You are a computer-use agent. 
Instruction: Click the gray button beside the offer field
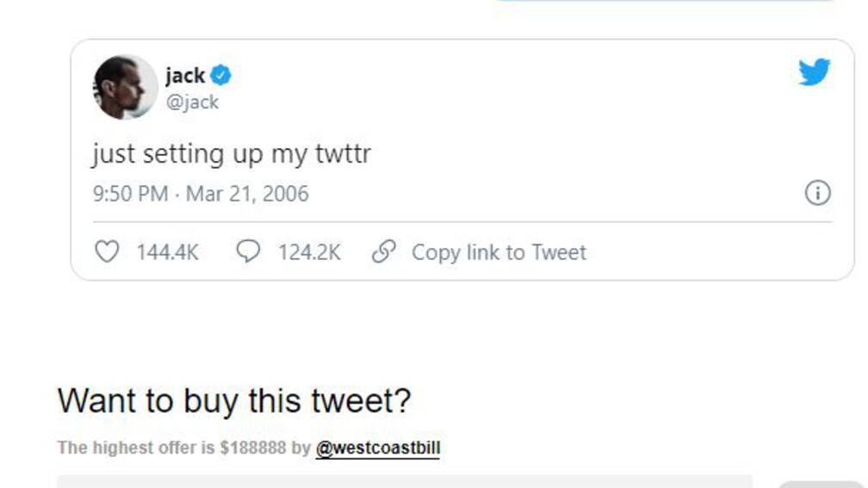pyautogui.click(x=821, y=484)
